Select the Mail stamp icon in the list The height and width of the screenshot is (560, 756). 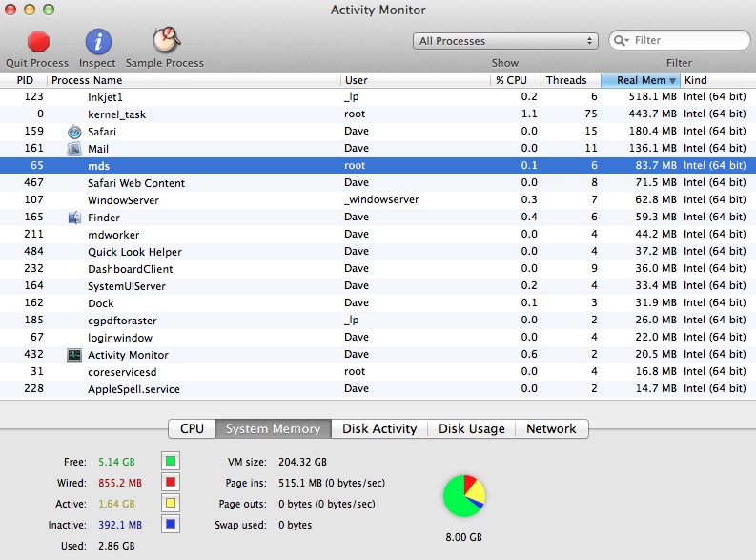point(74,149)
